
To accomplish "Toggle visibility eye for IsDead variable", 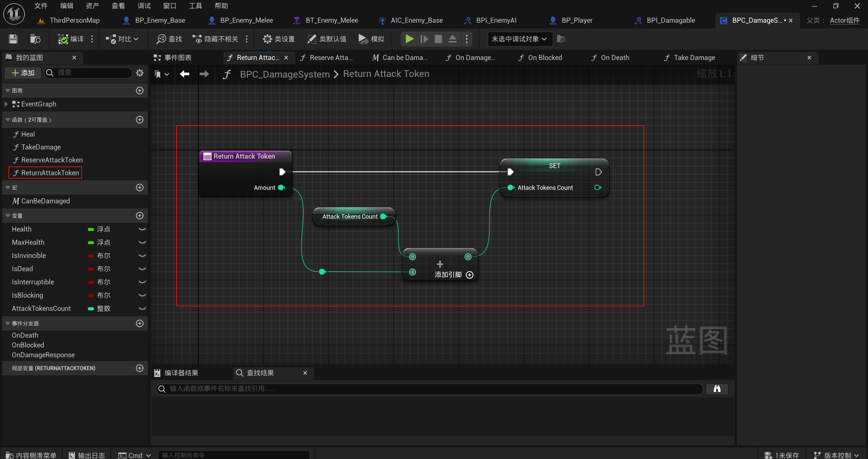I will pos(142,269).
